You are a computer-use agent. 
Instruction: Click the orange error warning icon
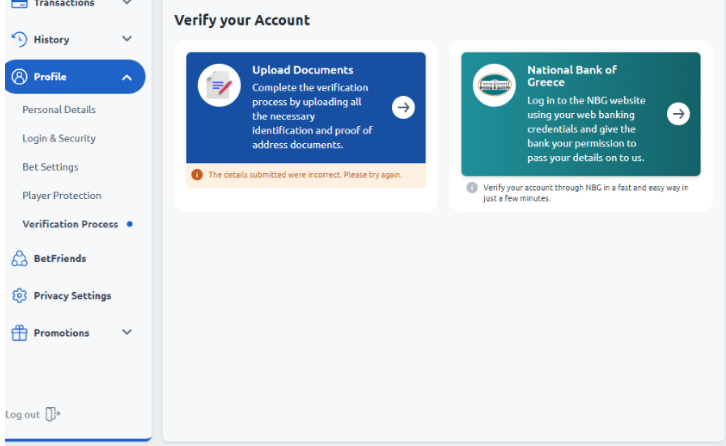197,175
